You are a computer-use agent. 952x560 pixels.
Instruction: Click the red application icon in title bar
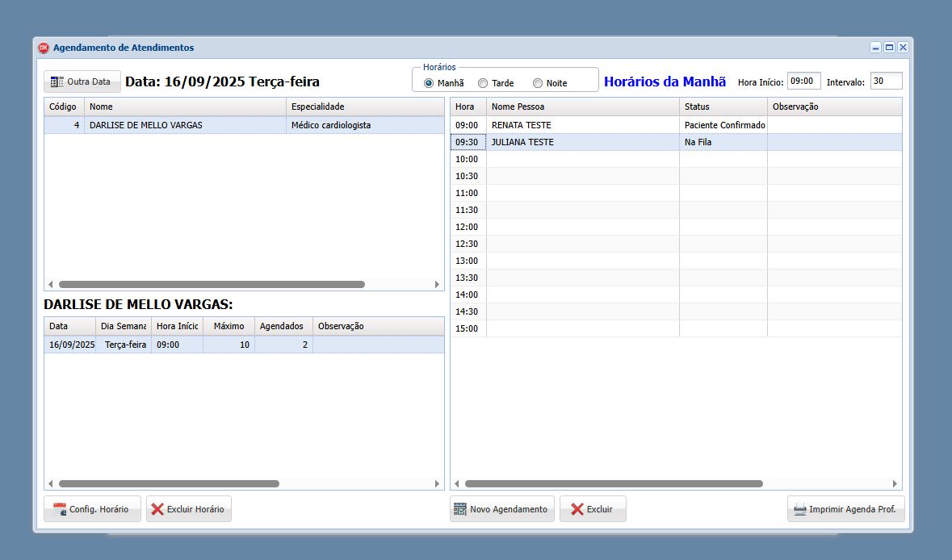click(x=44, y=48)
